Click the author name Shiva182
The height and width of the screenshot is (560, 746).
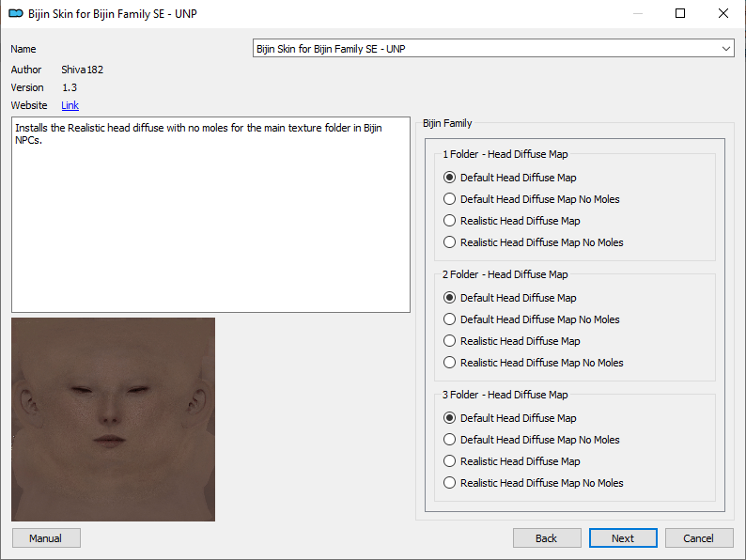point(83,70)
